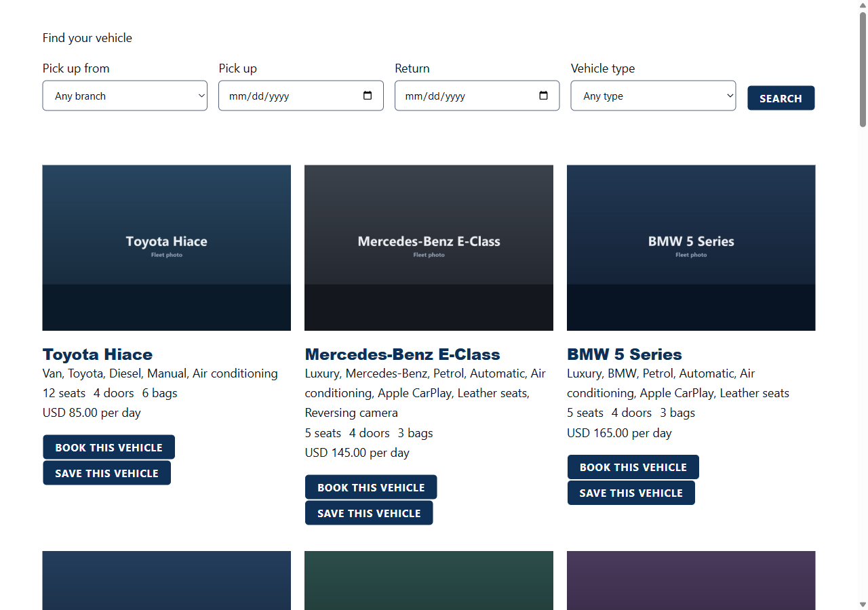Save the BMW 5 Series vehicle
Screen dimensions: 868x610
tap(631, 493)
